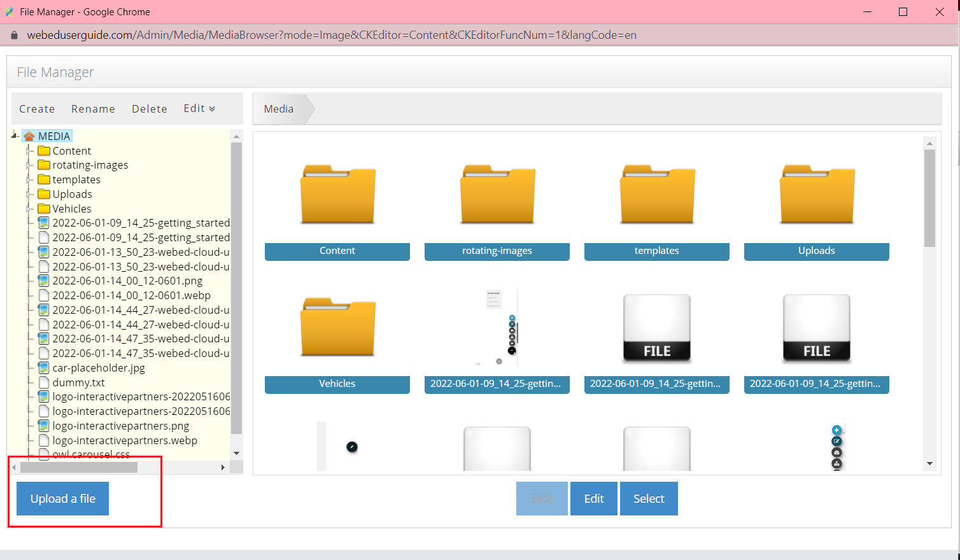Open the Edit dropdown menu

click(x=199, y=109)
